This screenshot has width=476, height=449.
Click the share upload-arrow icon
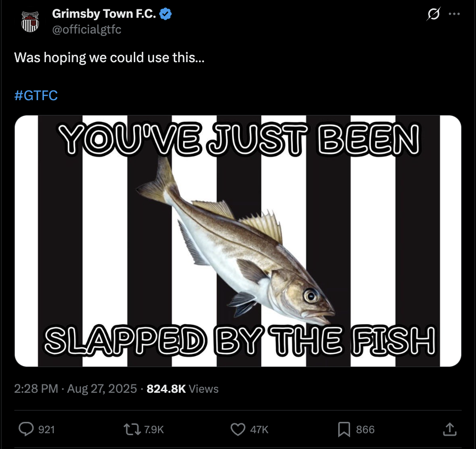449,429
